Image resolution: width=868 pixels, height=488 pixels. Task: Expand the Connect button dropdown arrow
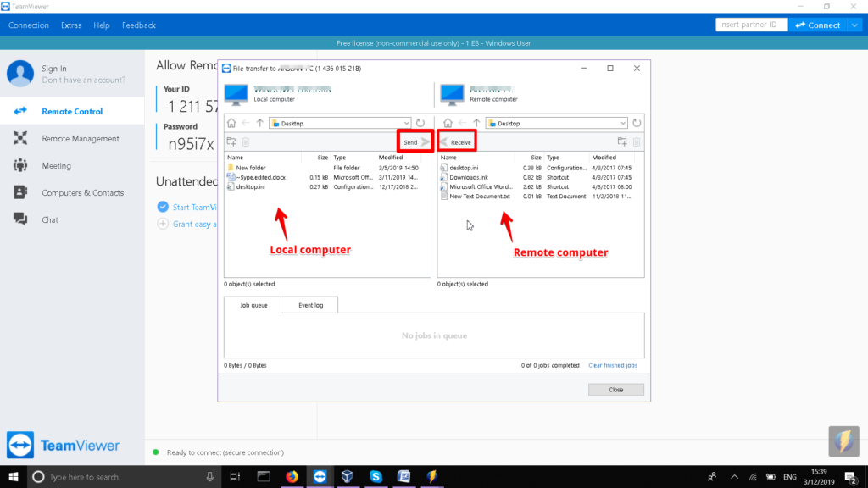click(854, 25)
